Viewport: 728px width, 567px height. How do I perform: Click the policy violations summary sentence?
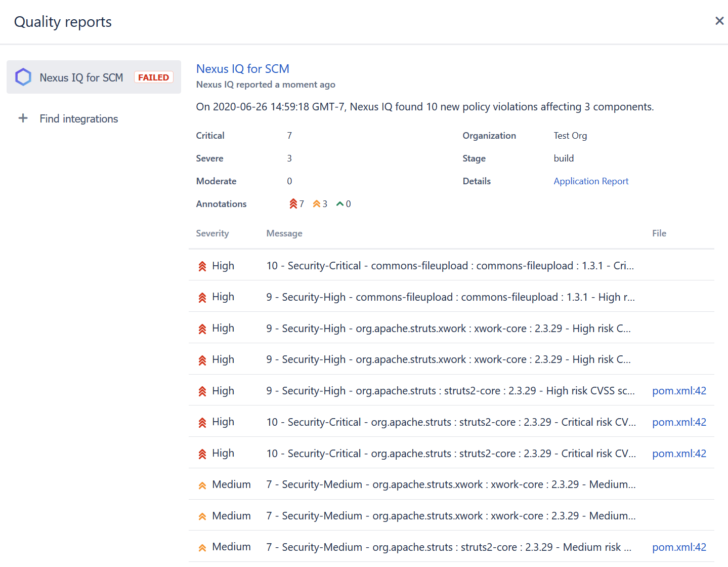(425, 107)
